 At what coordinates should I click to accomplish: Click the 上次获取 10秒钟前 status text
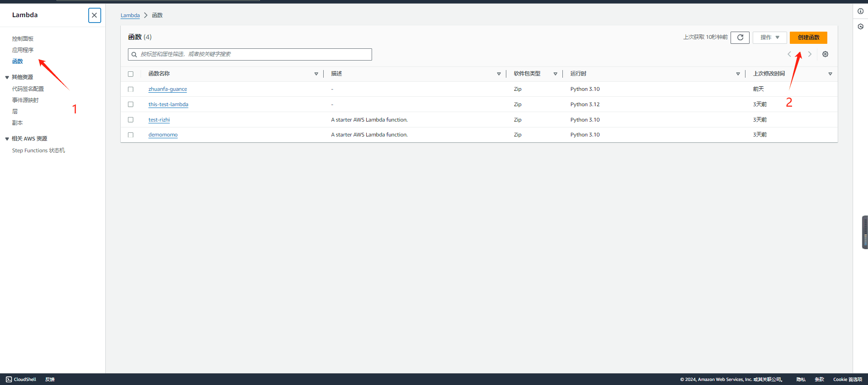705,38
